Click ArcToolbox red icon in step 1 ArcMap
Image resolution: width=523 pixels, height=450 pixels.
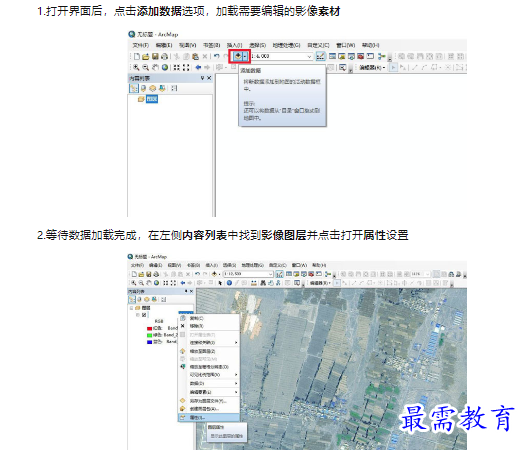pyautogui.click(x=360, y=56)
